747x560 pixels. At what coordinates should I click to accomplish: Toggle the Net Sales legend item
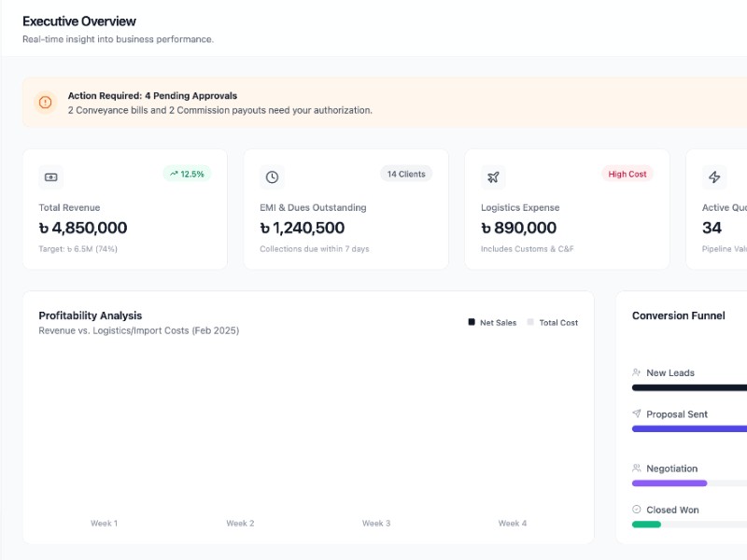(492, 323)
